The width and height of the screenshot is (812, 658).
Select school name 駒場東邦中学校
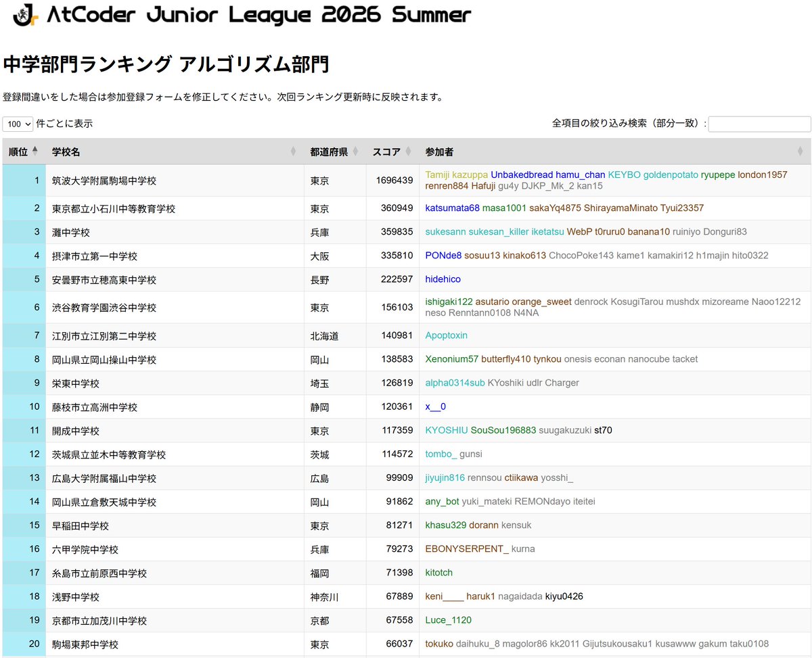(85, 644)
